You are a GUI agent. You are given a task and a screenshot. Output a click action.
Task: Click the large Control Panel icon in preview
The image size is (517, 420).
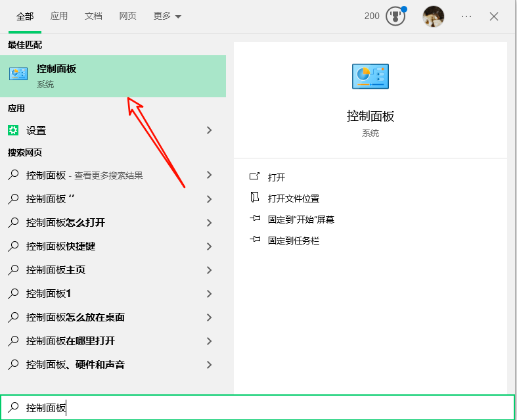click(x=371, y=76)
